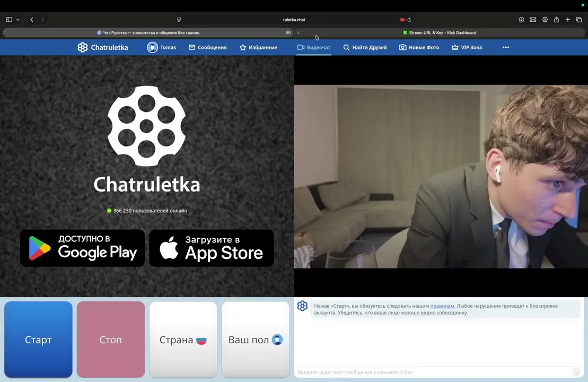
Task: Click the Старт button
Action: coord(38,340)
